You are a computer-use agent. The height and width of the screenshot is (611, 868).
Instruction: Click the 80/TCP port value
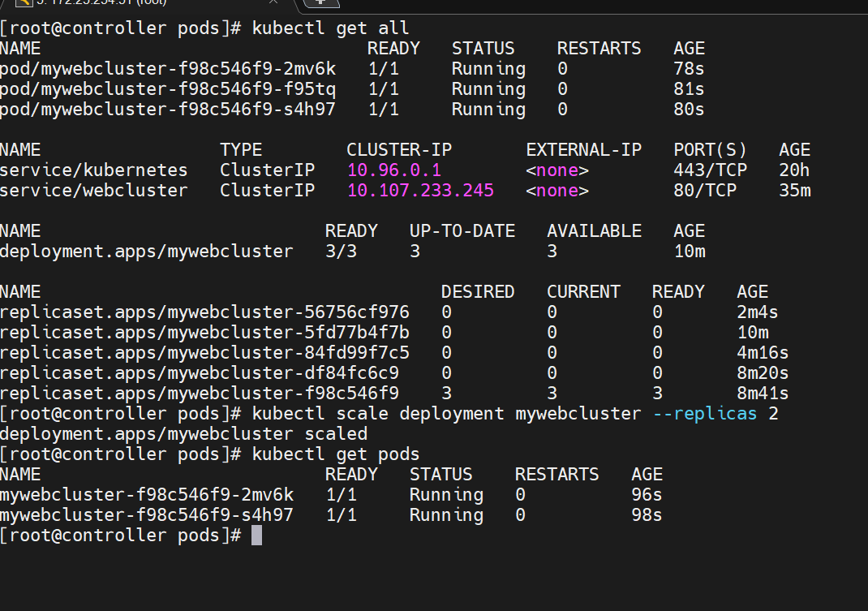[x=705, y=191]
